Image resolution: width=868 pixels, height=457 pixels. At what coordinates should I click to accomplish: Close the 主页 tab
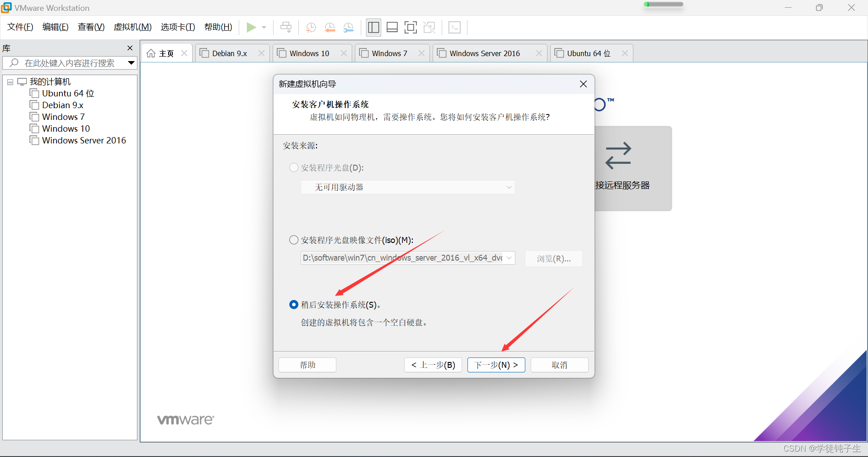tap(184, 53)
